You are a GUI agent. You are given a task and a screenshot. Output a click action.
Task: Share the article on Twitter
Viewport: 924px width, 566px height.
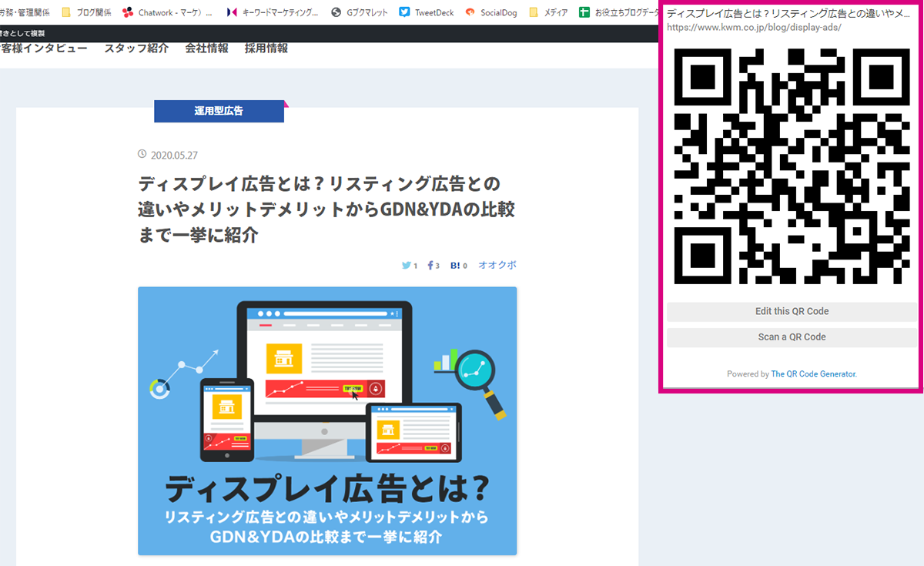[409, 266]
